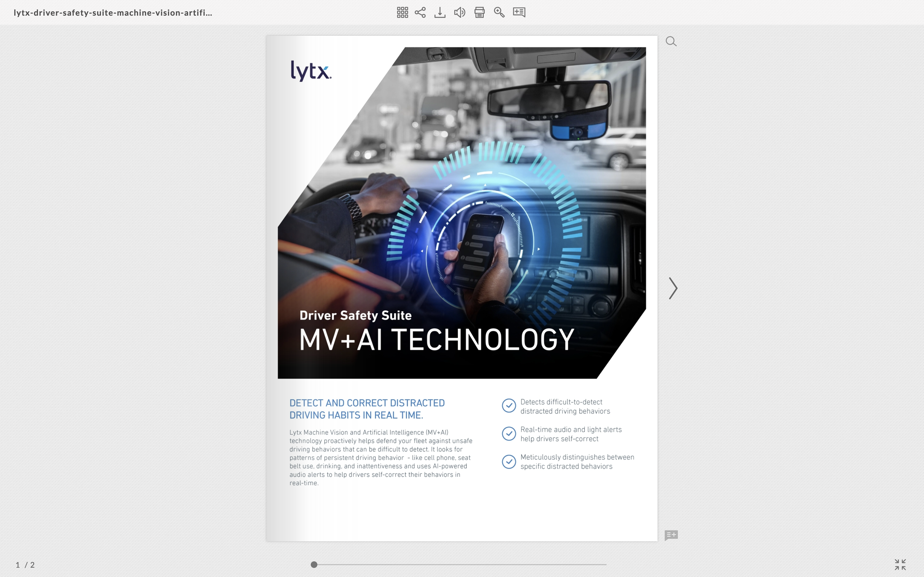Print the flipbook with the printer icon

(479, 13)
